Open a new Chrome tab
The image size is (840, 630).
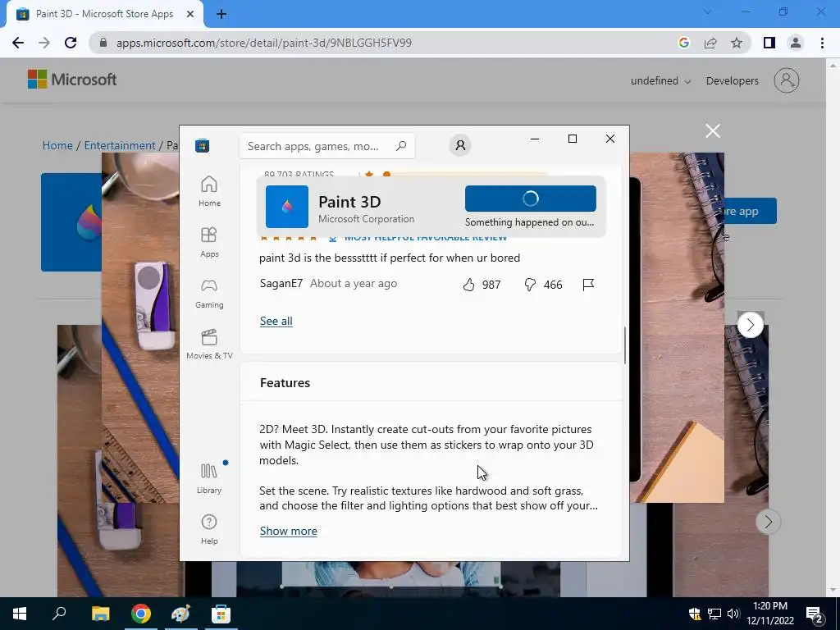click(221, 15)
